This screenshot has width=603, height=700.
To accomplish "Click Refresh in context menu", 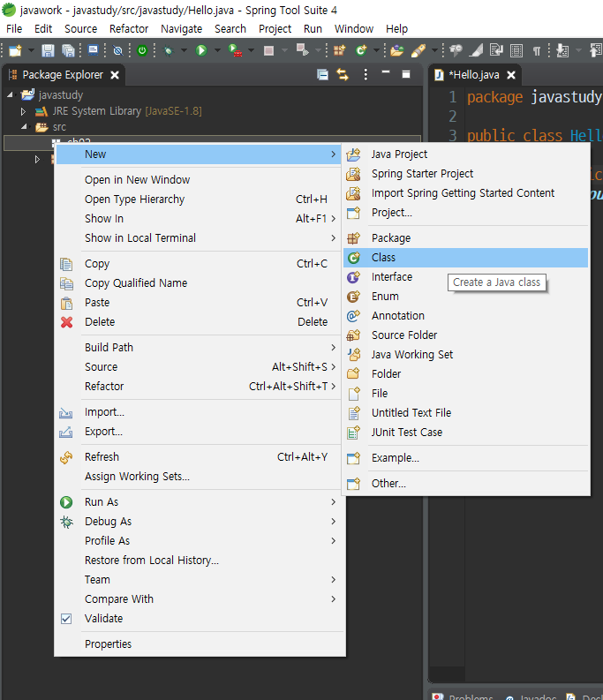I will [x=200, y=457].
